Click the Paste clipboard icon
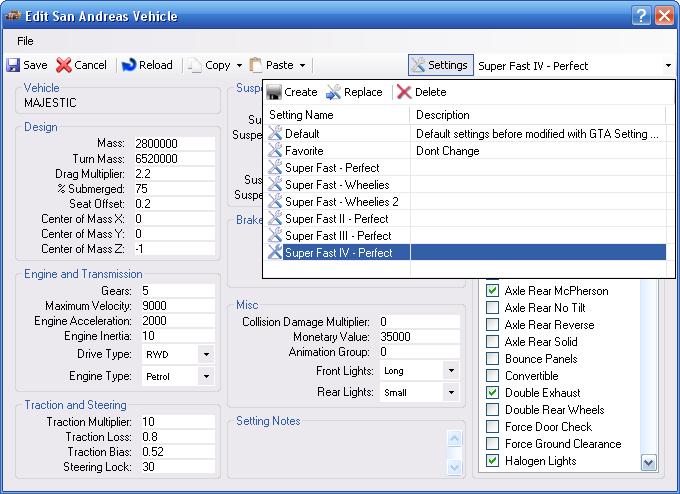 (x=255, y=65)
